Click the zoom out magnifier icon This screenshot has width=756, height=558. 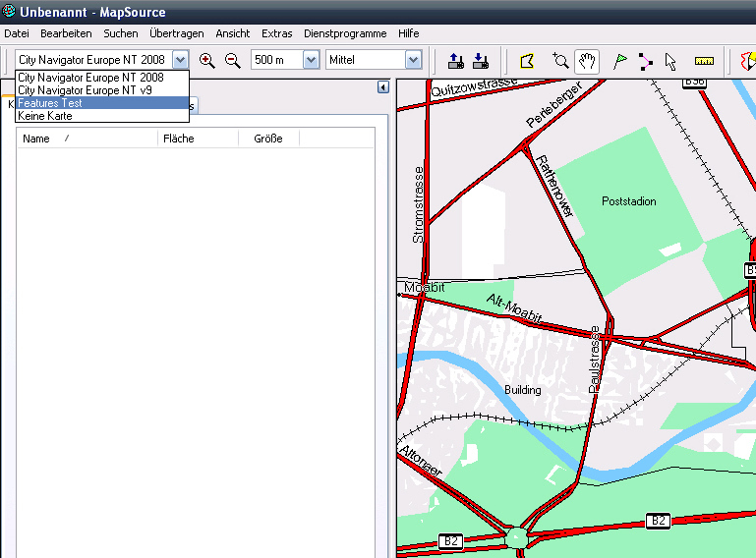pos(233,60)
